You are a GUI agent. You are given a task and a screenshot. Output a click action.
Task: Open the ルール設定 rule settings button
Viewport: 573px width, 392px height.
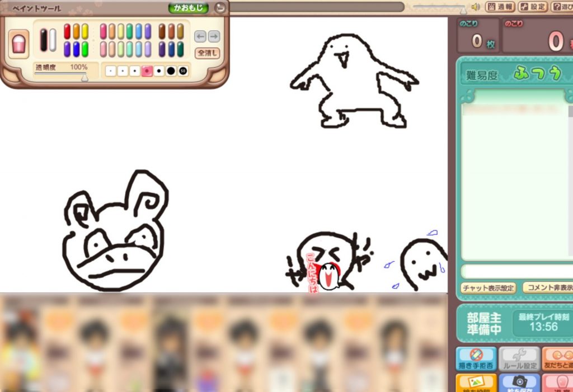519,358
